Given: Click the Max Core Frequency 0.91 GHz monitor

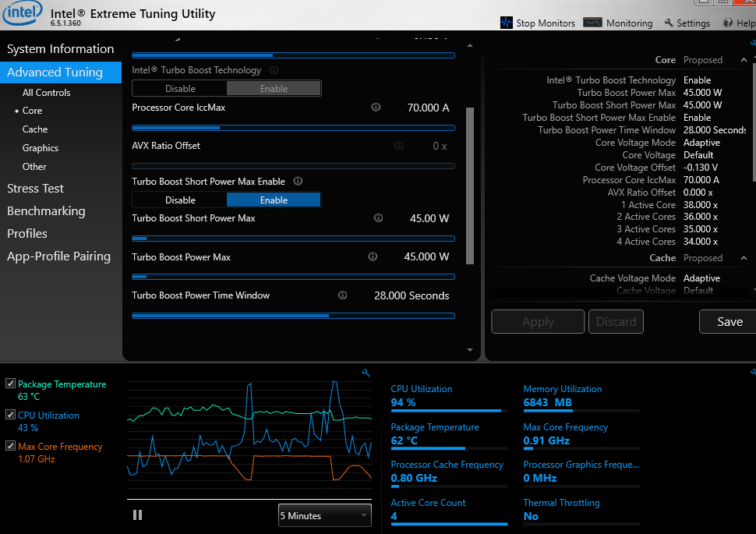Looking at the screenshot, I should 581,436.
